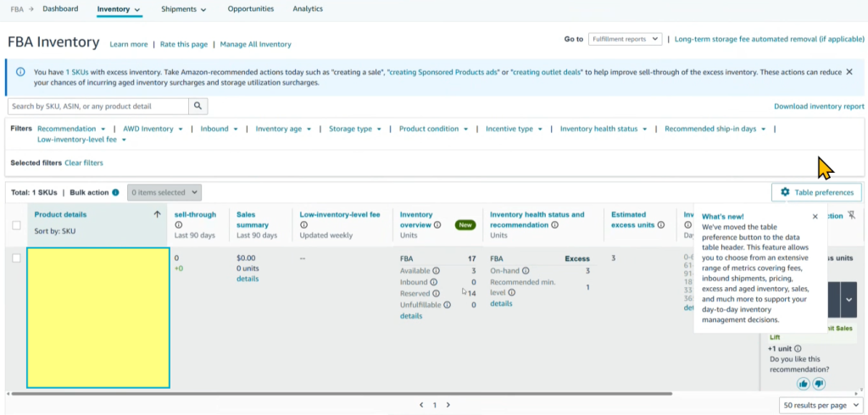The height and width of the screenshot is (415, 868).
Task: Open the '50 results per page' dropdown
Action: (814, 406)
